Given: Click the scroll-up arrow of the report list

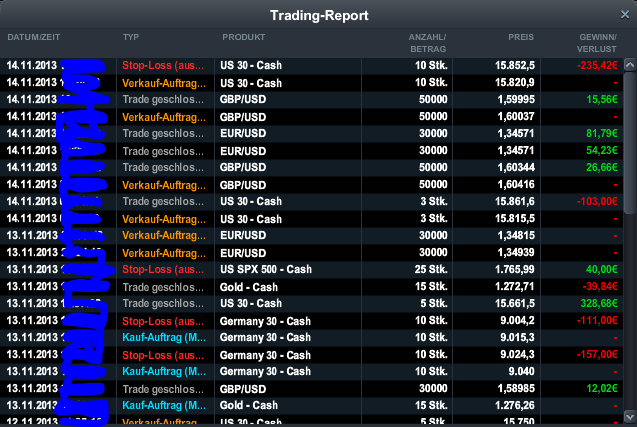Looking at the screenshot, I should (630, 64).
